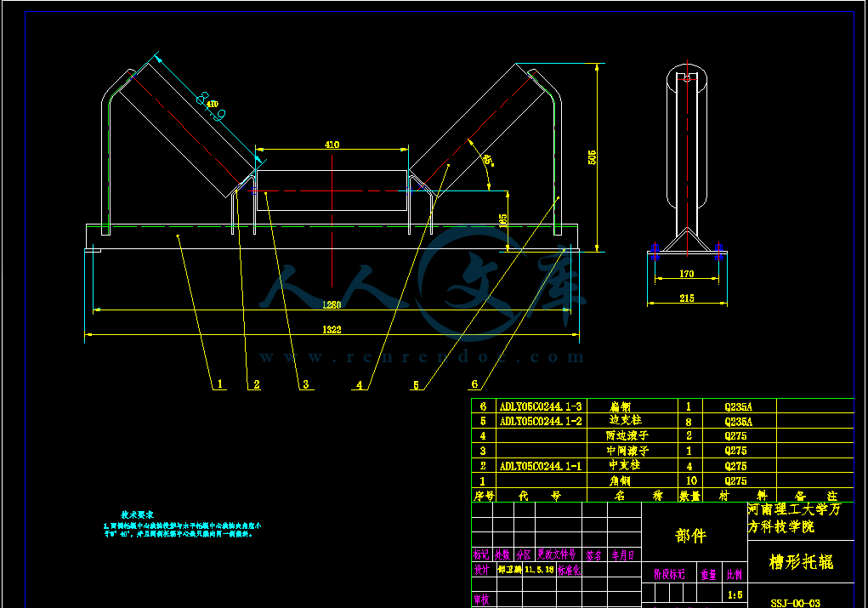Screen dimensions: 868x608
Task: Select the 410 dimension above middle roller
Action: pyautogui.click(x=332, y=145)
